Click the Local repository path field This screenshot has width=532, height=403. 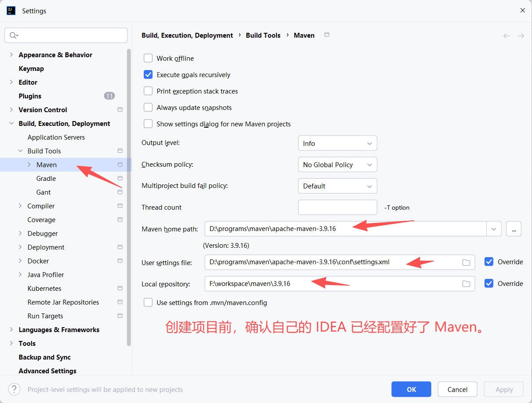click(339, 284)
